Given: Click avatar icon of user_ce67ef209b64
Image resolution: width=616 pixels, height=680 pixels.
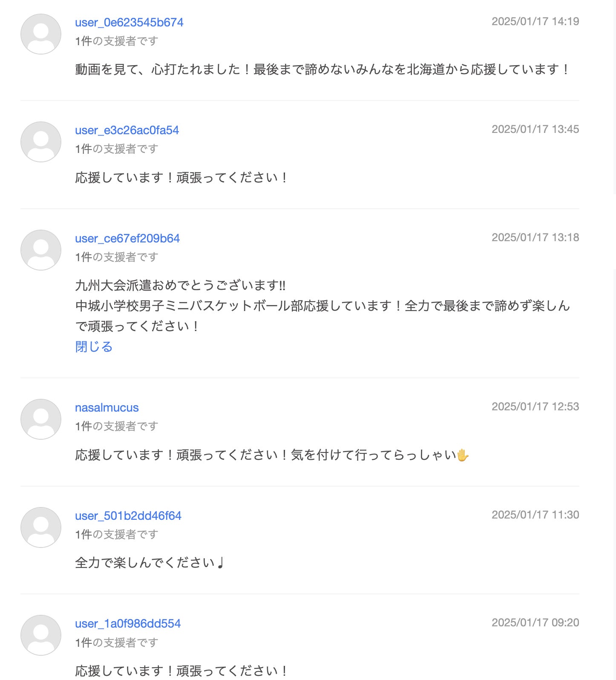Looking at the screenshot, I should 41,250.
